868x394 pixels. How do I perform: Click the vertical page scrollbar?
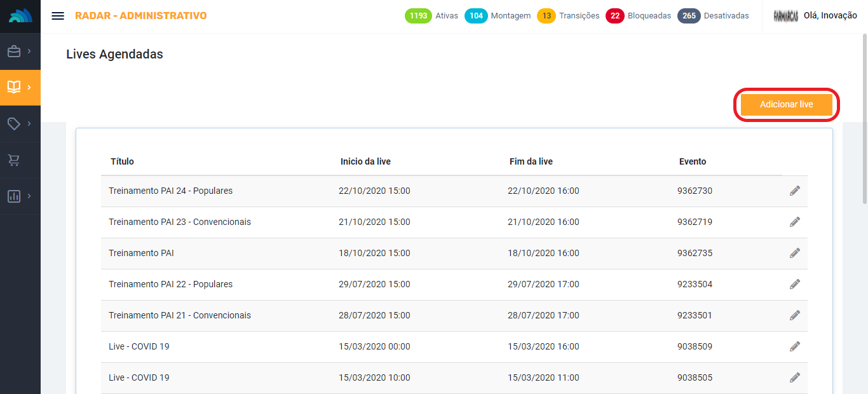pos(864,121)
